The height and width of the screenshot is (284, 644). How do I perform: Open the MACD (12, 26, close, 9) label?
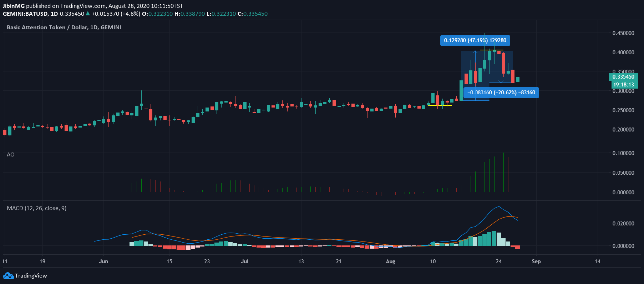click(x=36, y=208)
